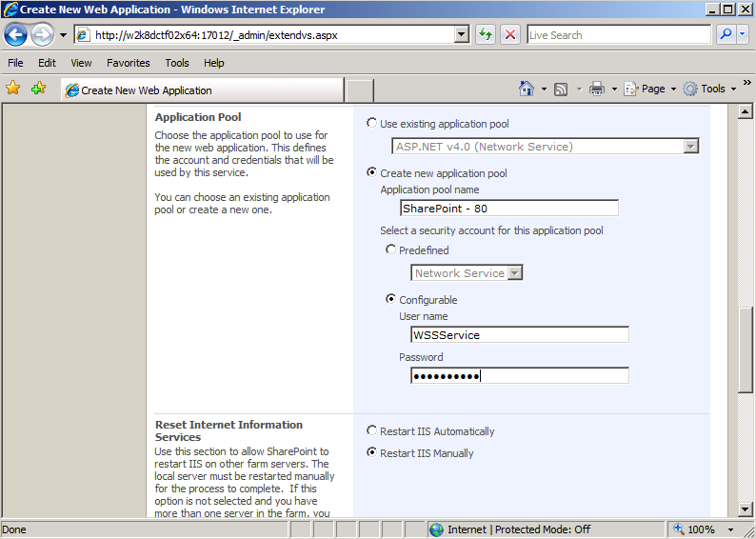Click the Stop loading red X icon

(x=510, y=34)
